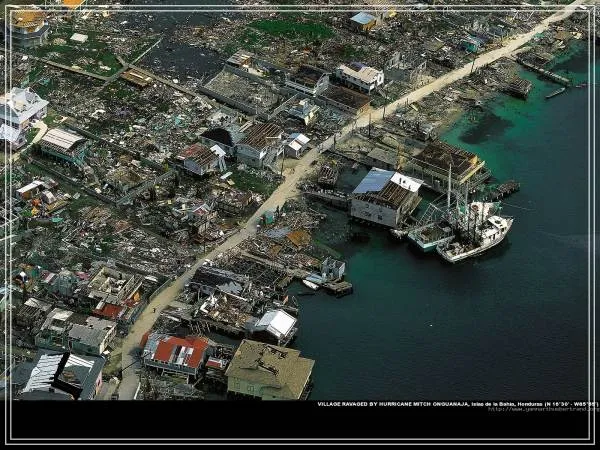Click the dark deep water at right
This screenshot has width=600, height=450.
coord(480,330)
